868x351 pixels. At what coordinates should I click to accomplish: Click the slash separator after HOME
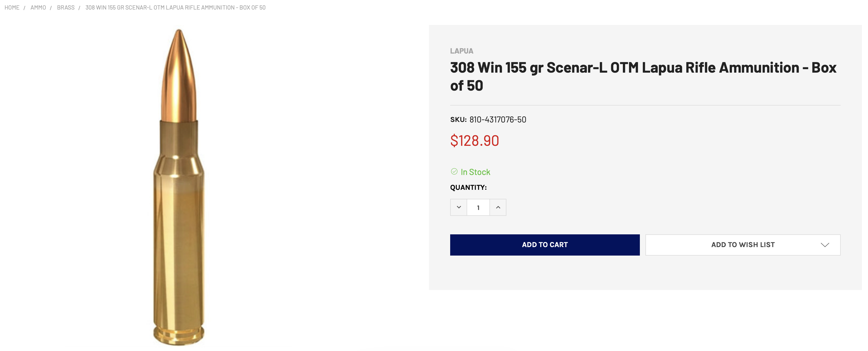24,8
